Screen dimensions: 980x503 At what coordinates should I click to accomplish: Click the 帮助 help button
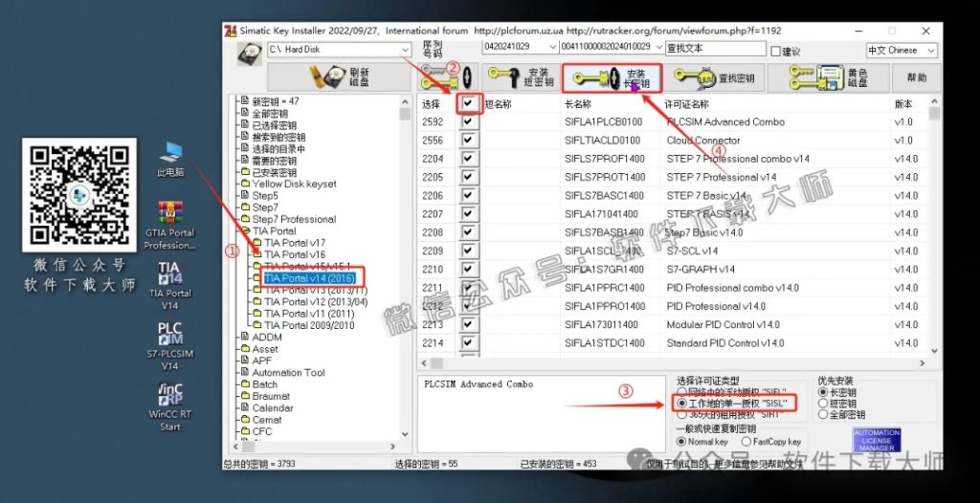coord(917,77)
